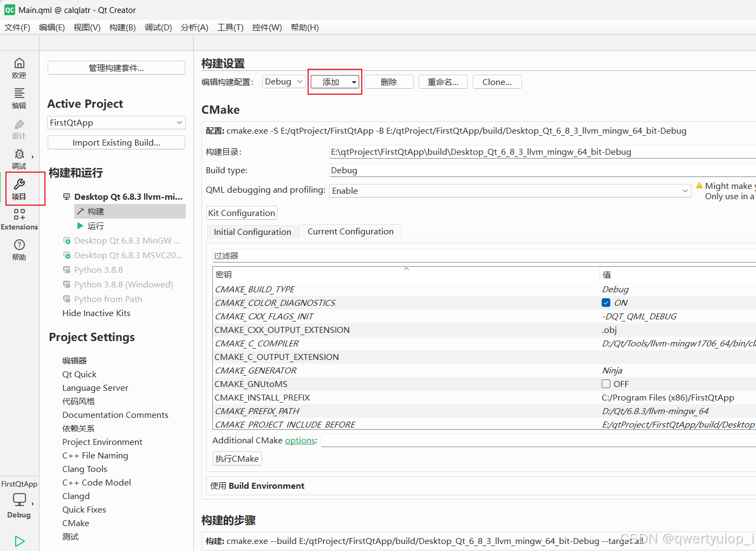Switch to Edit (编辑) mode
The height and width of the screenshot is (551, 756).
coord(19,99)
